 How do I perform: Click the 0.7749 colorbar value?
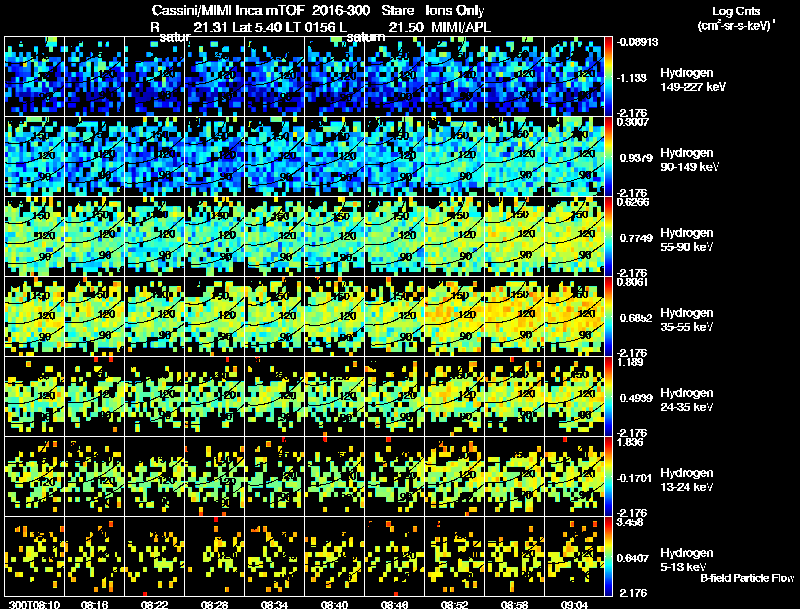636,238
